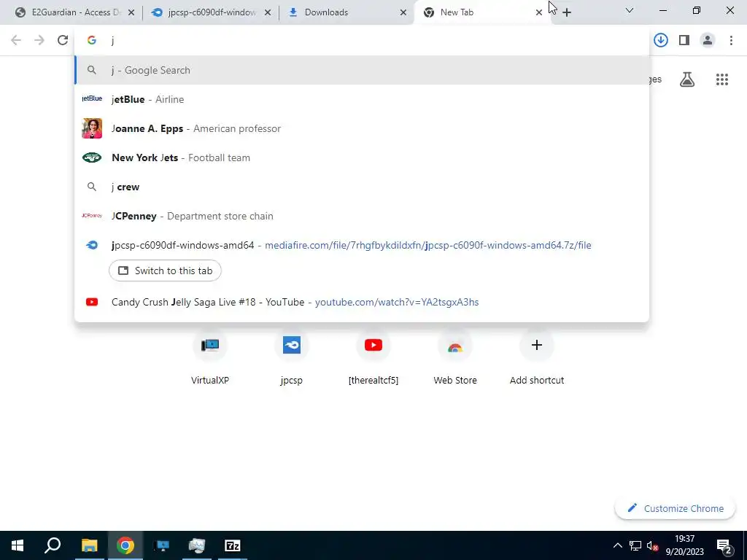Click Add shortcut plus tile

[x=537, y=357]
